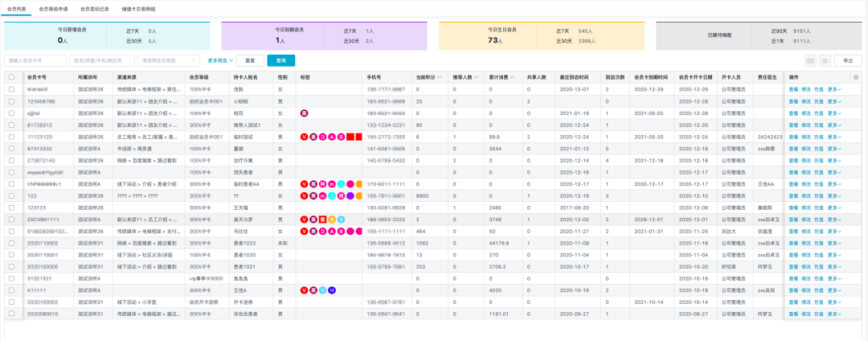The width and height of the screenshot is (868, 341).
Task: Open the 今日到期会员 summary card
Action: (324, 36)
